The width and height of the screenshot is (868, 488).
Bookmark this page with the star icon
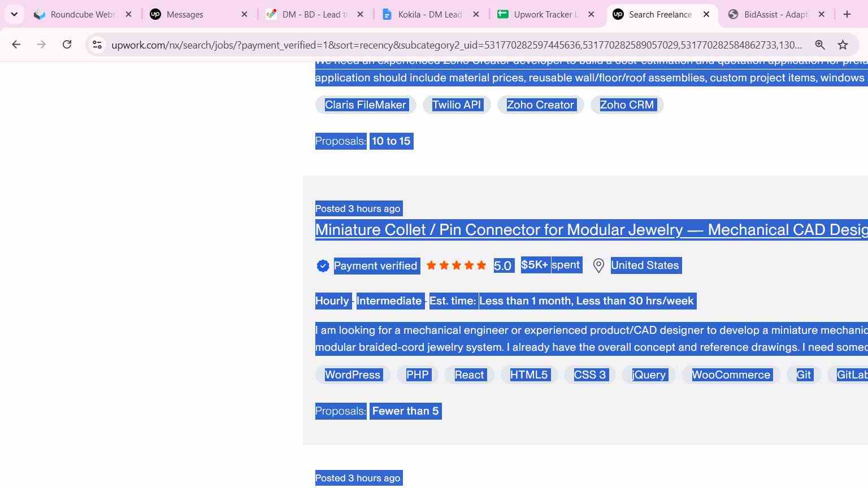tap(843, 45)
